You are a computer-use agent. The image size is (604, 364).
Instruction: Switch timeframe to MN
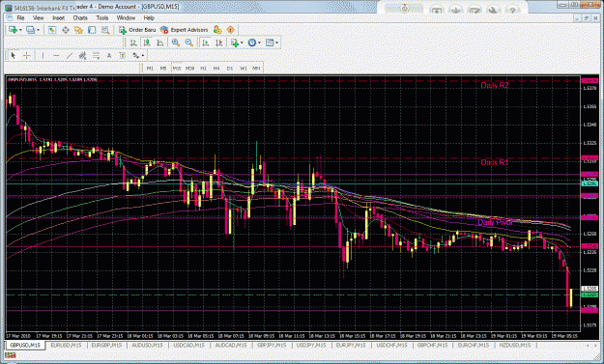256,69
